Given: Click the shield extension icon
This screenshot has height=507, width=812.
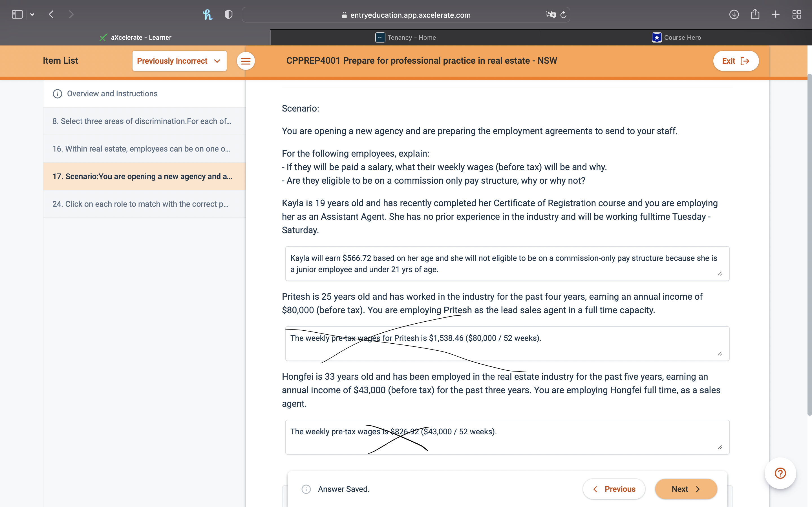Looking at the screenshot, I should (228, 14).
